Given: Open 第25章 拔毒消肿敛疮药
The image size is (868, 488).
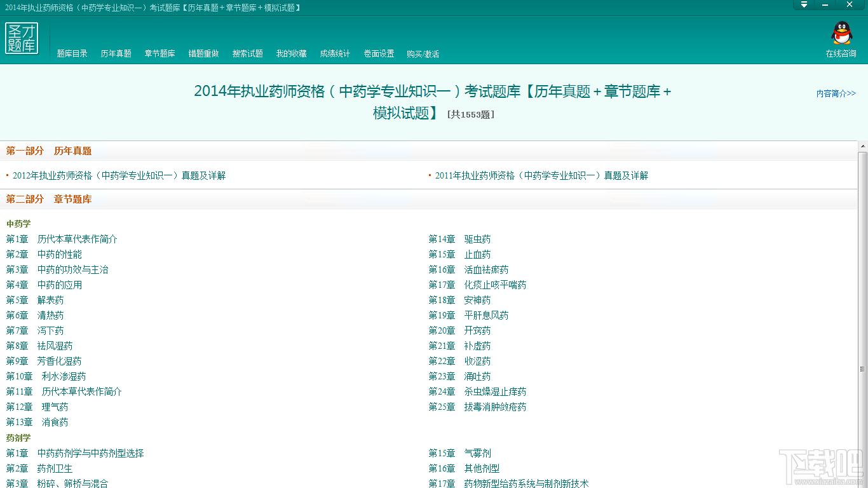Looking at the screenshot, I should point(477,407).
